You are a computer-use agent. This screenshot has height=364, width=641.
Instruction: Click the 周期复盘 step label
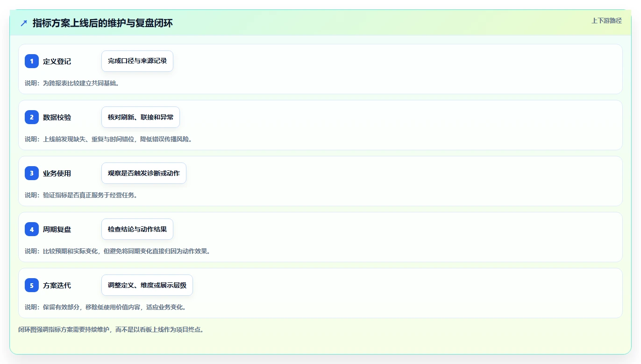(57, 229)
